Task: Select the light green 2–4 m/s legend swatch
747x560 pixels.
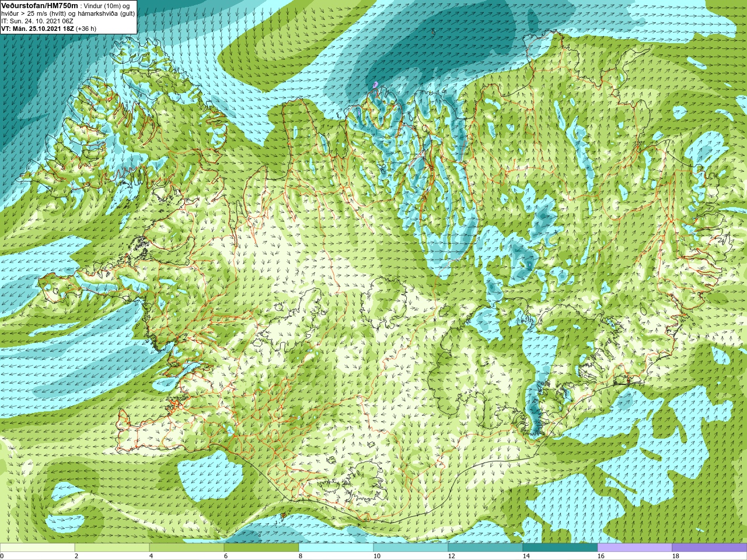Action: (112, 548)
